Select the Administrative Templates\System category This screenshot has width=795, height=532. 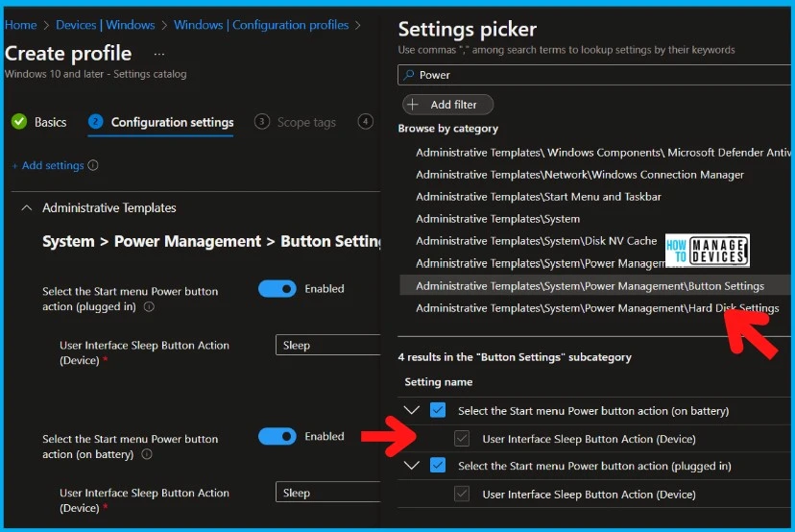click(497, 219)
